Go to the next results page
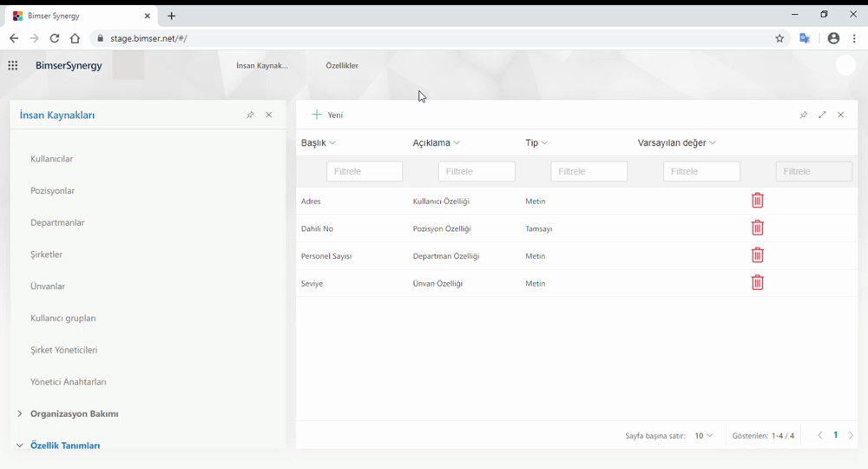The height and width of the screenshot is (469, 868). pos(851,436)
